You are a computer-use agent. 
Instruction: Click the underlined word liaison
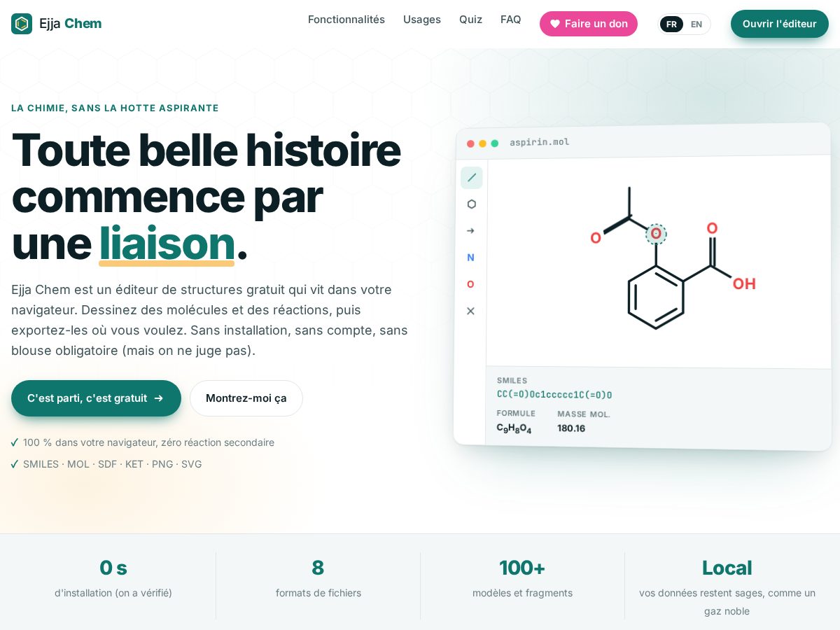(x=167, y=243)
